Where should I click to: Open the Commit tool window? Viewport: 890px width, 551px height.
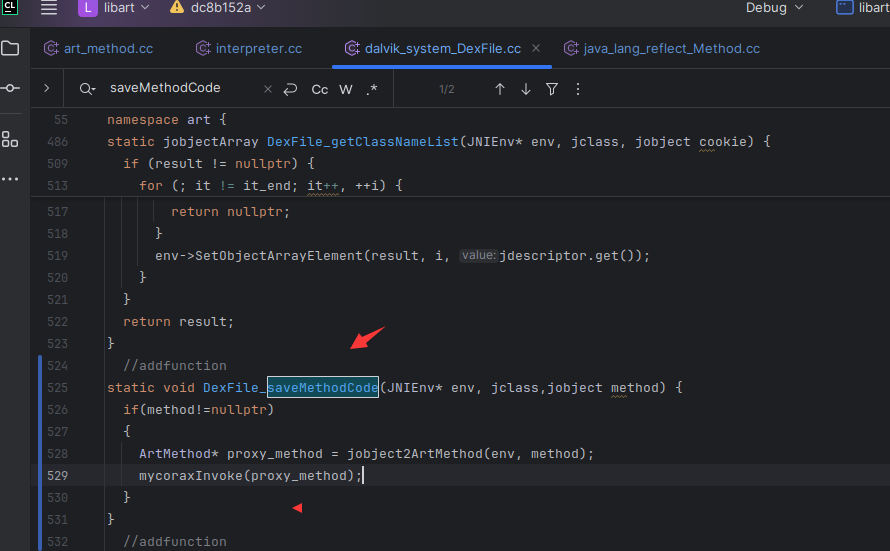click(x=10, y=89)
